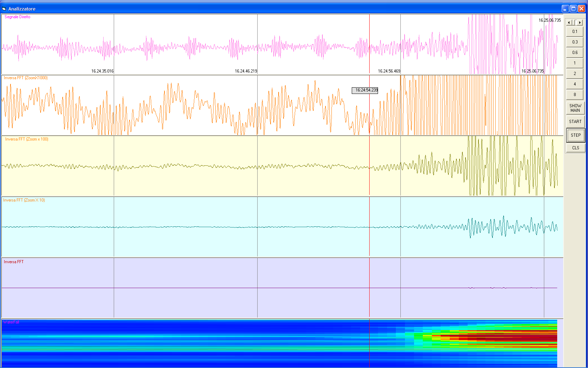Maximize the Analizzatore window

click(573, 9)
